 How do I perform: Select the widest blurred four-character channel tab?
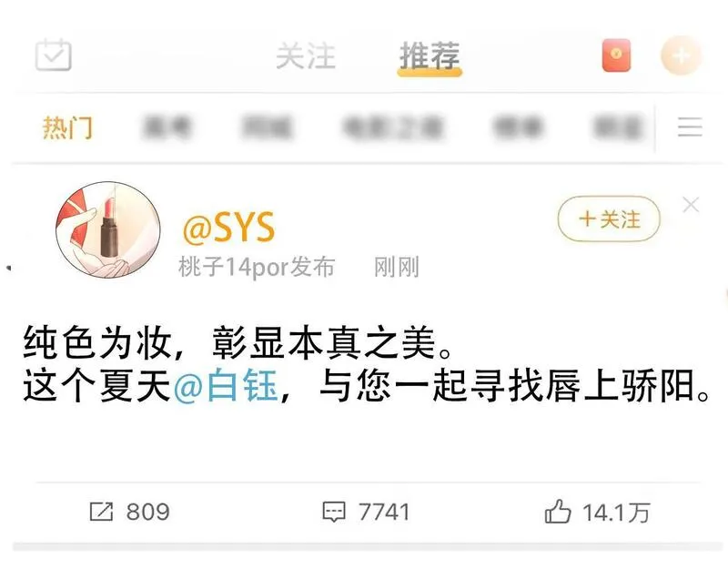pos(393,127)
